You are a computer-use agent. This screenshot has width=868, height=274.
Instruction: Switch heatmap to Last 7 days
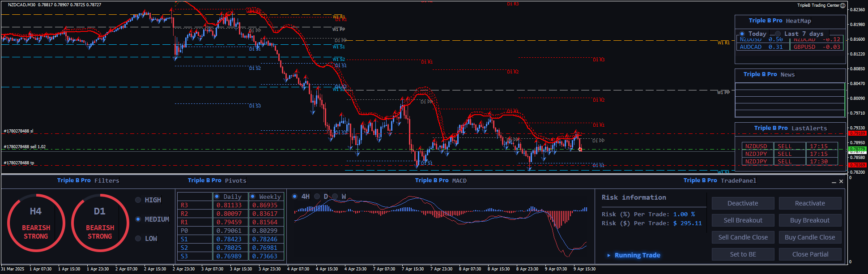778,34
